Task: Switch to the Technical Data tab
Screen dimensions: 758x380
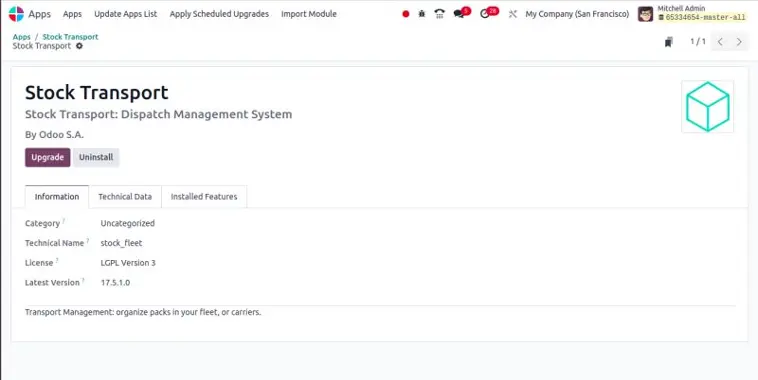Action: (125, 197)
